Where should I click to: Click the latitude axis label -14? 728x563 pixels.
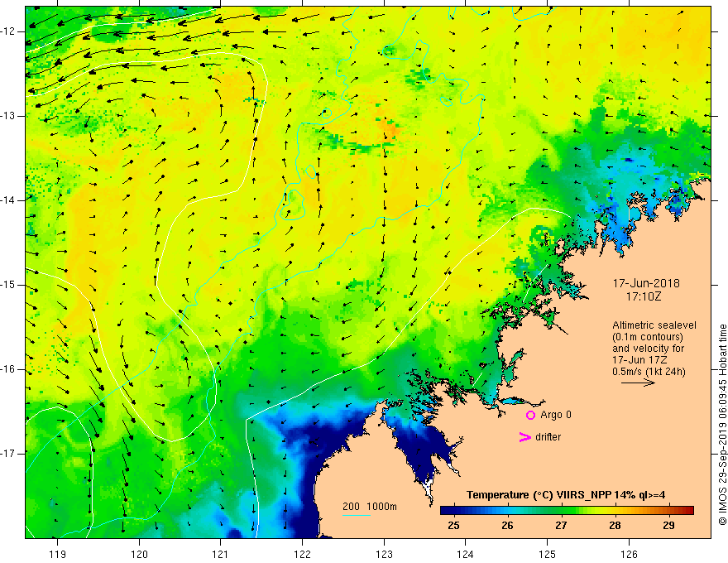tap(9, 200)
